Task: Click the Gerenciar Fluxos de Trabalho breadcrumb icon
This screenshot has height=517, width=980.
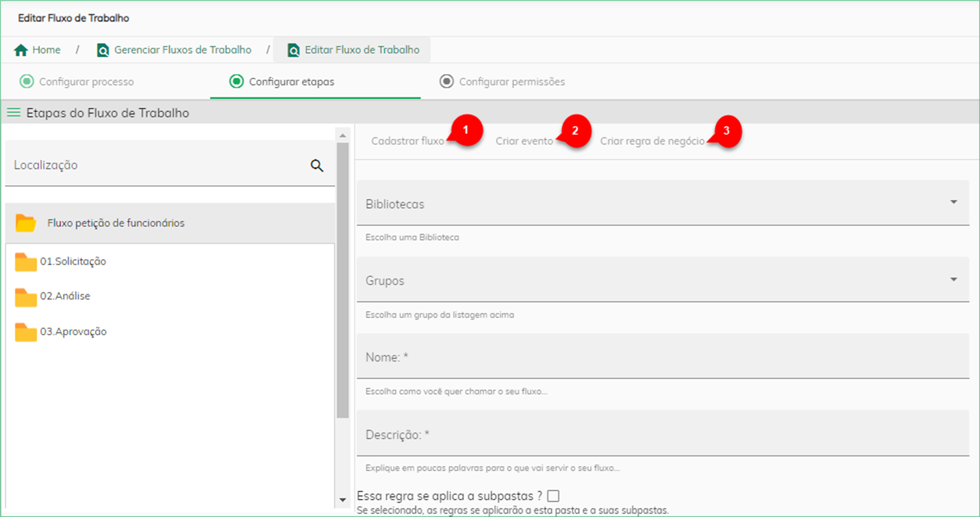Action: 103,50
